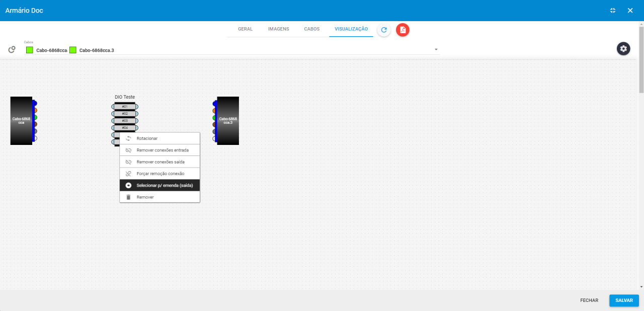Go to the CABOS tab
The height and width of the screenshot is (311, 644).
(312, 29)
